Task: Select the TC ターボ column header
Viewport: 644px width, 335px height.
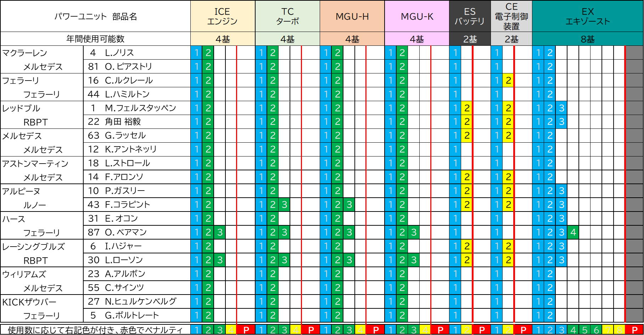Action: point(287,16)
